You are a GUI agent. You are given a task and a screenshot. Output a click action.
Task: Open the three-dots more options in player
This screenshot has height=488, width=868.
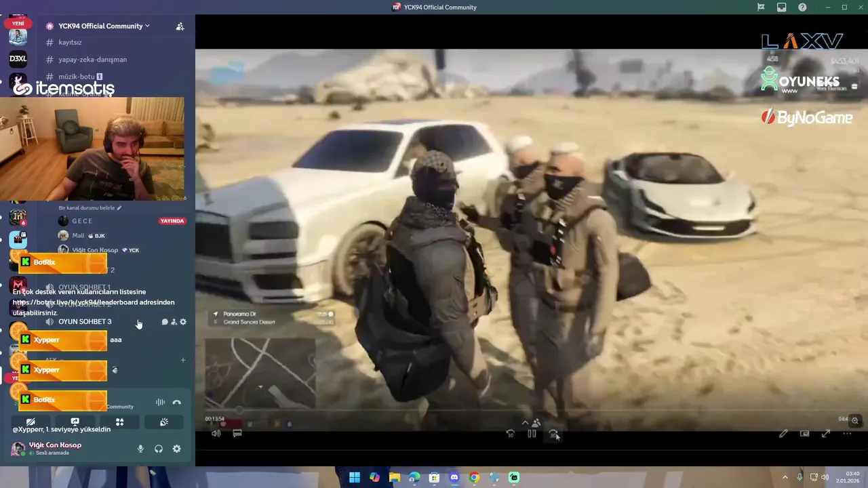(x=847, y=434)
